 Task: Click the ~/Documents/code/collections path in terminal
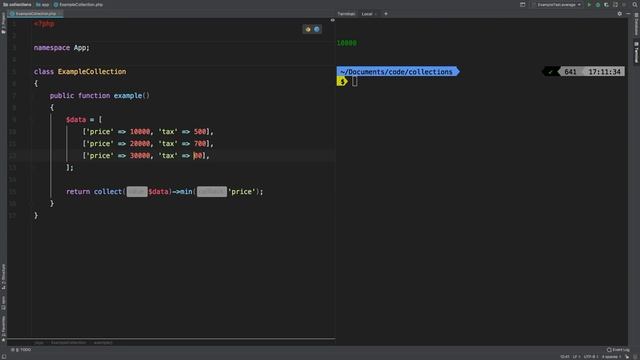click(396, 72)
